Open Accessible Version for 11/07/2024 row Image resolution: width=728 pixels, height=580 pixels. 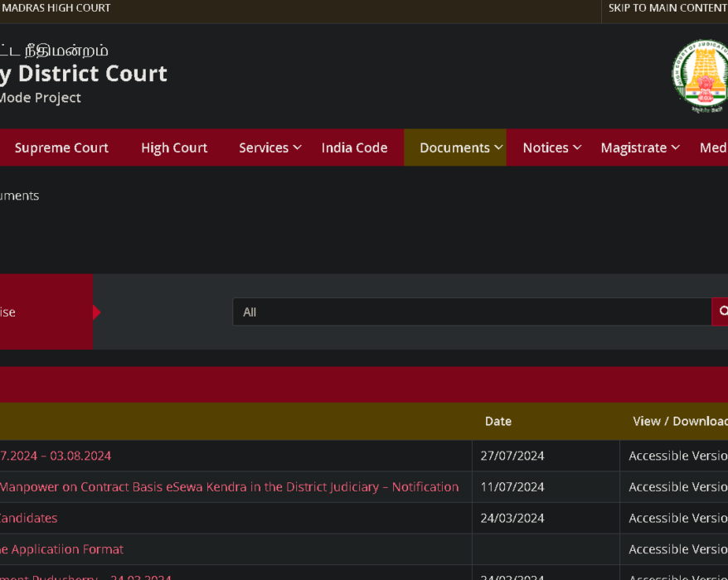click(x=678, y=486)
